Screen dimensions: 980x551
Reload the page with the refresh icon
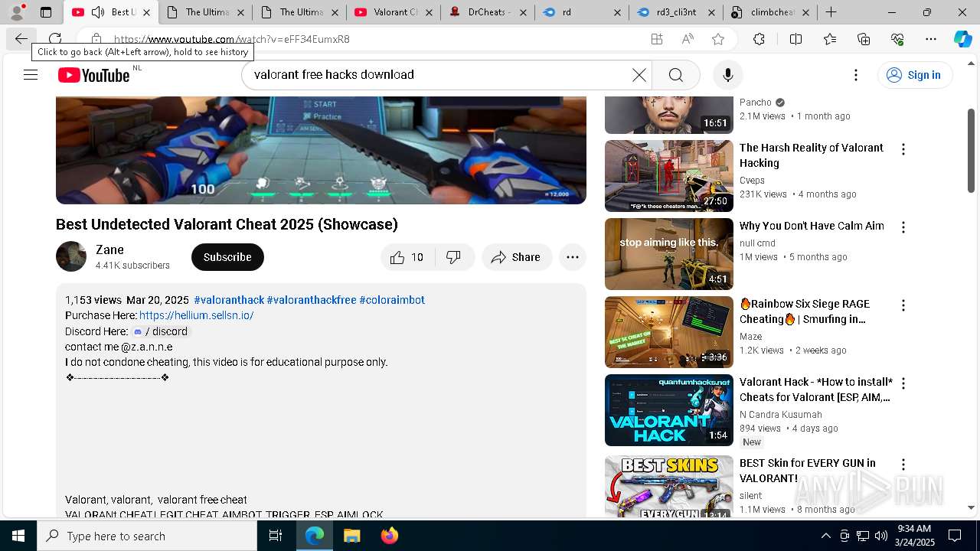55,39
